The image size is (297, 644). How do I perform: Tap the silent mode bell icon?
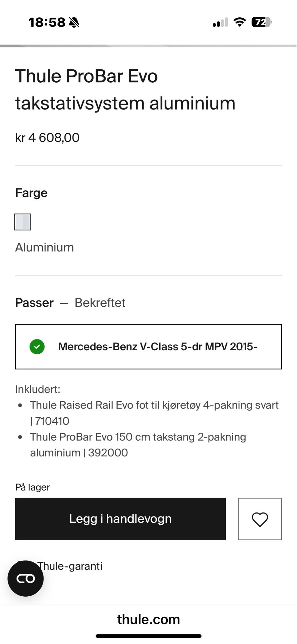pos(74,22)
